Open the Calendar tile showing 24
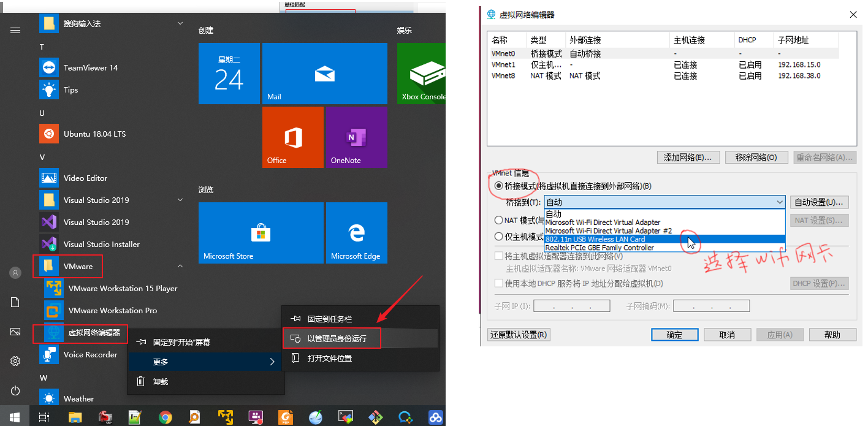The image size is (868, 426). (229, 74)
